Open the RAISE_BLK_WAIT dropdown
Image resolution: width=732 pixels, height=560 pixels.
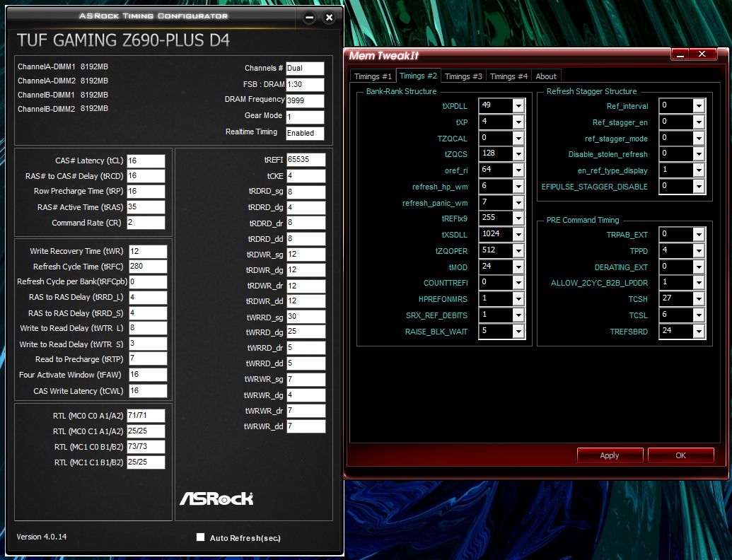[x=518, y=332]
